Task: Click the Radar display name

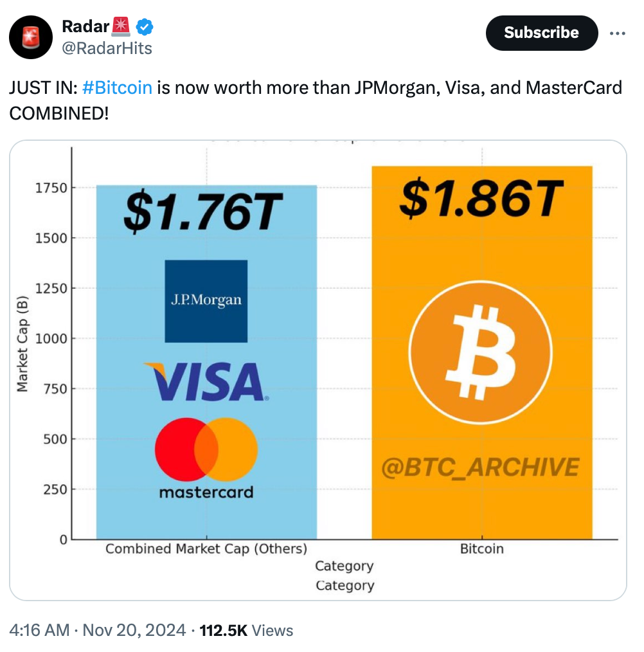Action: 85,27
